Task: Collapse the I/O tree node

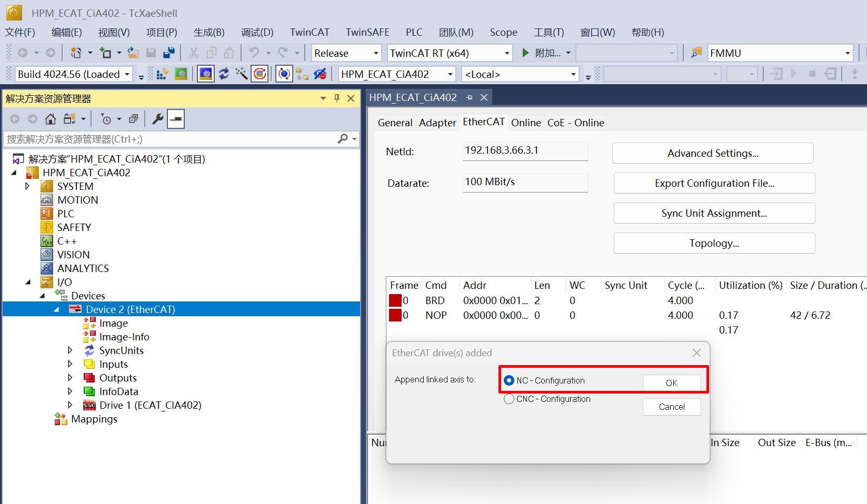Action: pos(27,282)
